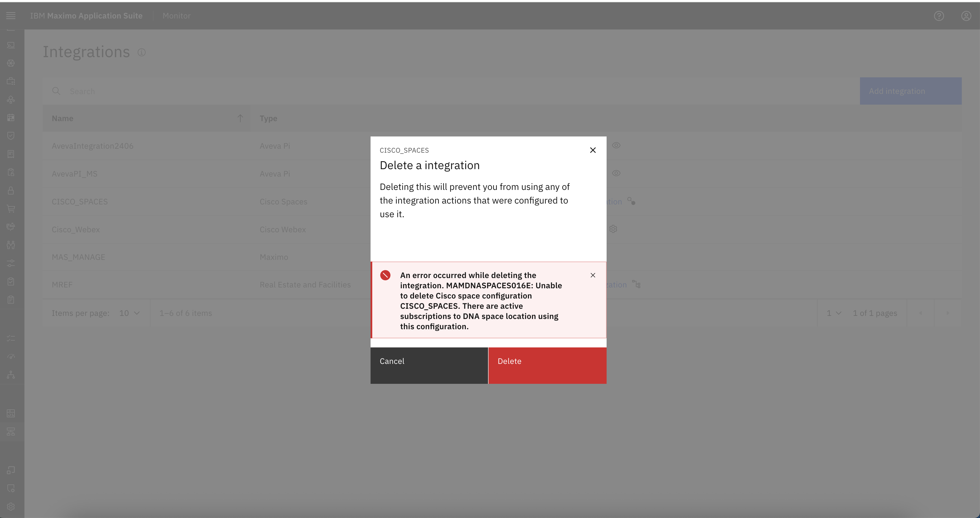Click the clipboard checkmark icon in sidebar
Screen dimensions: 980x518
(x=11, y=281)
